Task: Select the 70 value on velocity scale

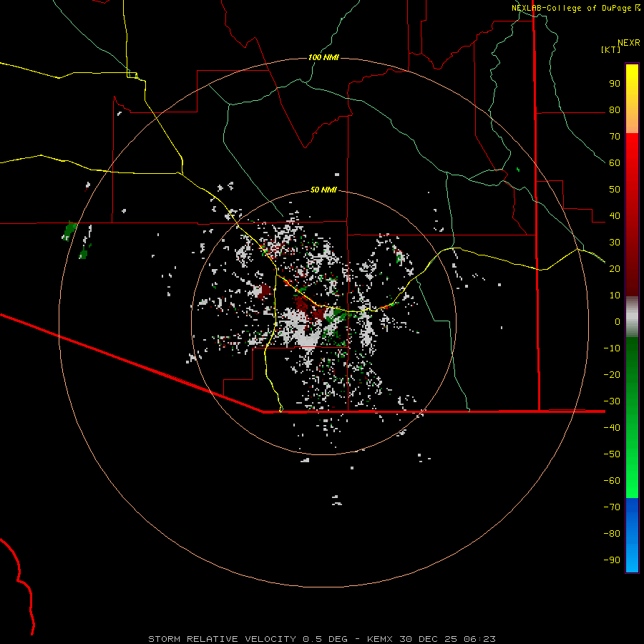Action: [x=615, y=137]
